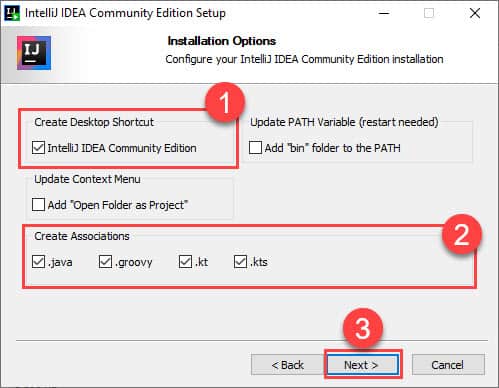This screenshot has width=499, height=388.
Task: Close the setup window with X
Action: point(475,13)
